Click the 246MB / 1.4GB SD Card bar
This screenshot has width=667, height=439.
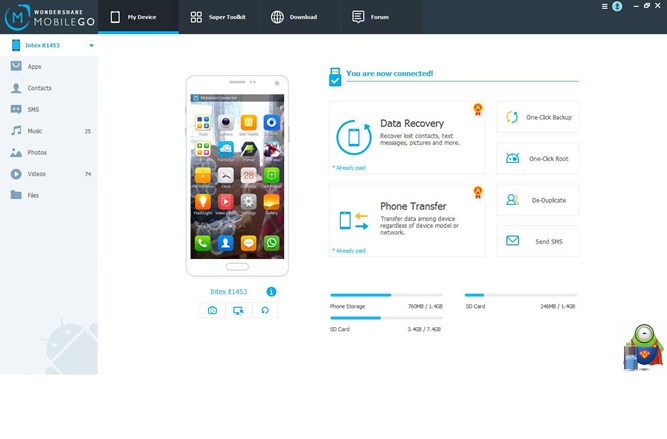point(521,295)
